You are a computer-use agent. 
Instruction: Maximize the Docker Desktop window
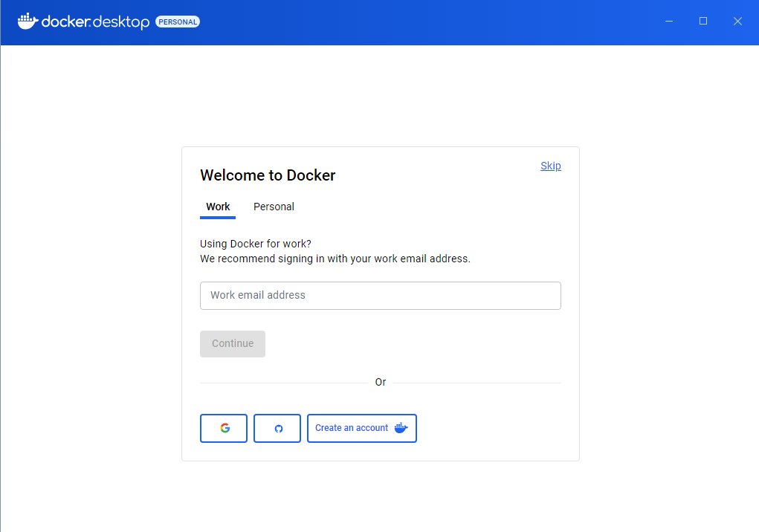click(703, 22)
